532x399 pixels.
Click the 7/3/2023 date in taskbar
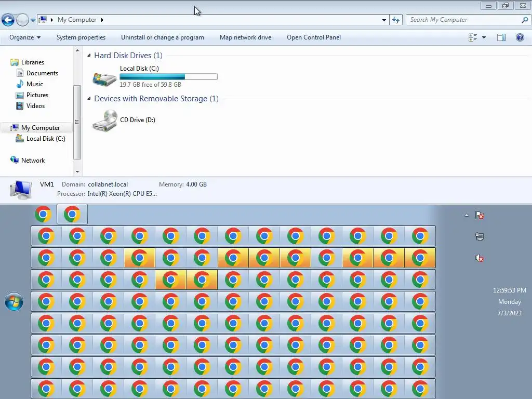pos(509,313)
